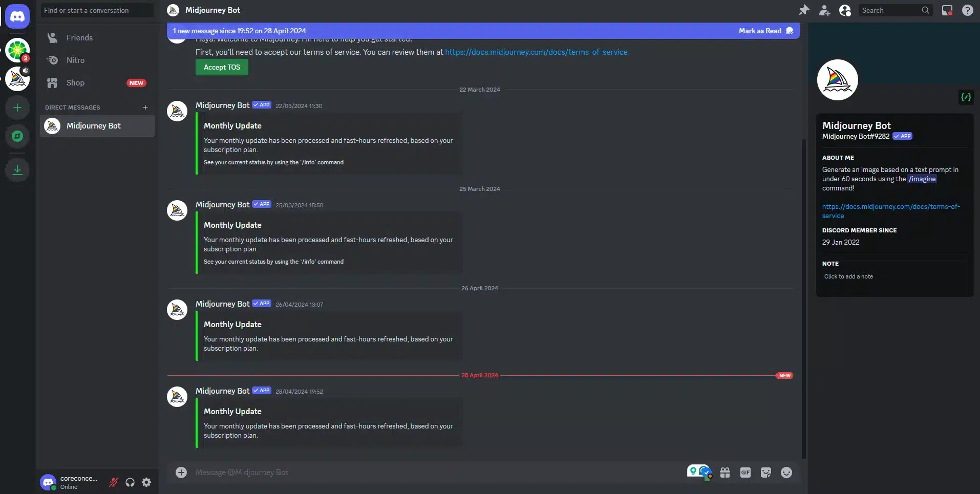Viewport: 980px width, 494px height.
Task: Add a server
Action: click(17, 108)
